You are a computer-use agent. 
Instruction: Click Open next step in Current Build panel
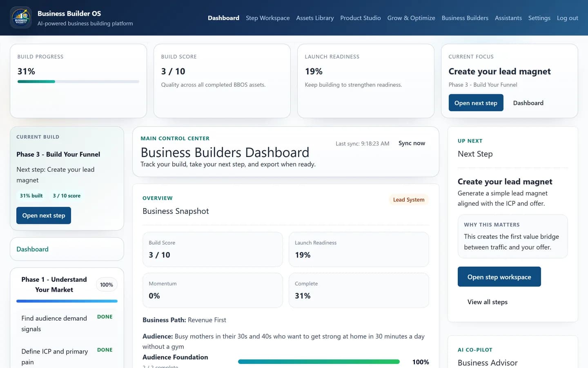tap(44, 215)
